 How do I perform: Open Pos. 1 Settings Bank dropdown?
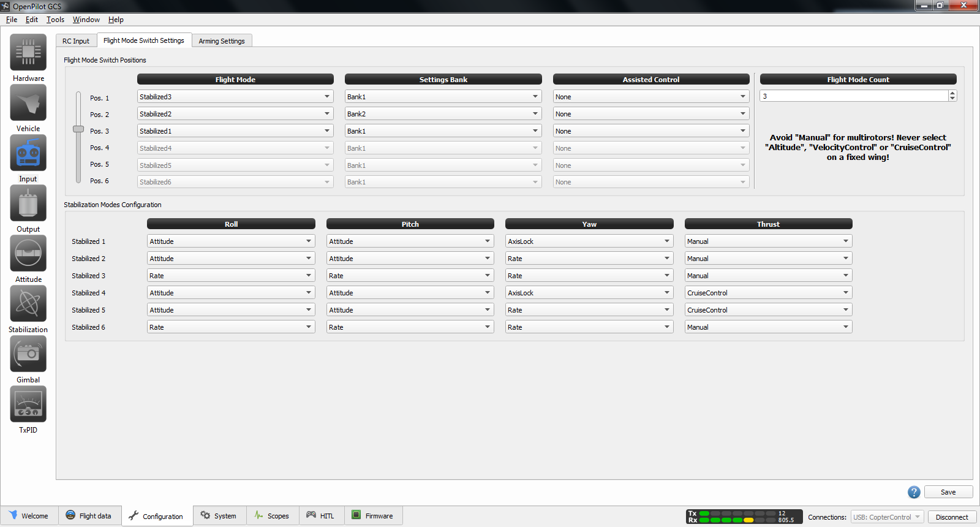443,97
